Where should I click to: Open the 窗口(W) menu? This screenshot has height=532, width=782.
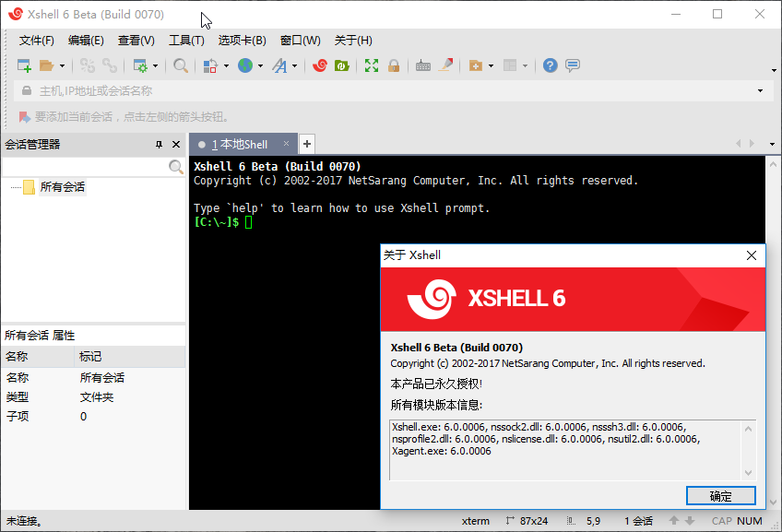pyautogui.click(x=301, y=41)
